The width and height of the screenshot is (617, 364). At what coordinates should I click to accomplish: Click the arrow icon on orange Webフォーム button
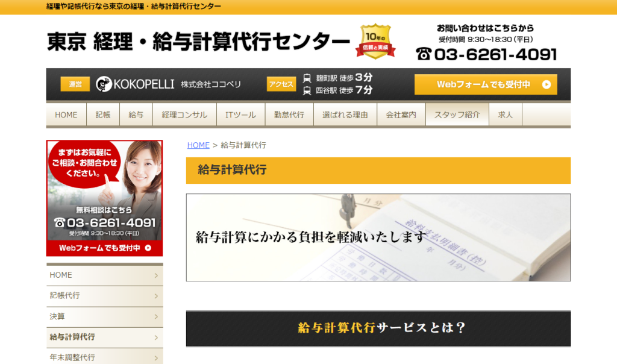click(546, 84)
